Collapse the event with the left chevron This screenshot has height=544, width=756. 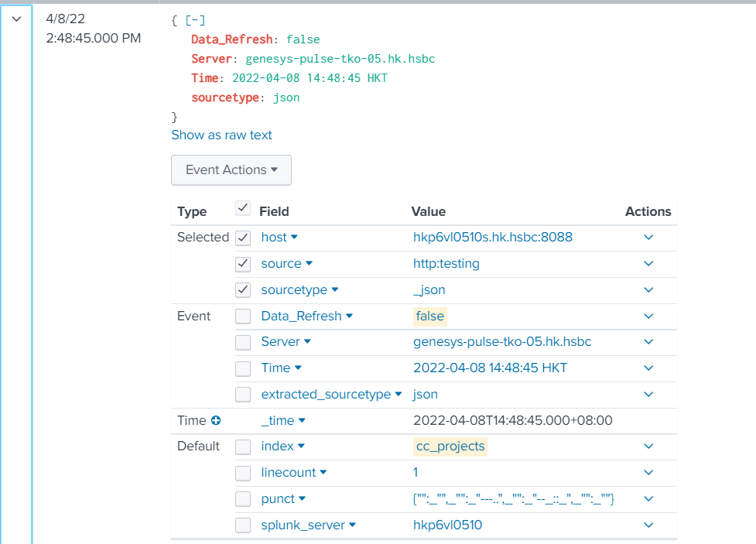point(16,19)
